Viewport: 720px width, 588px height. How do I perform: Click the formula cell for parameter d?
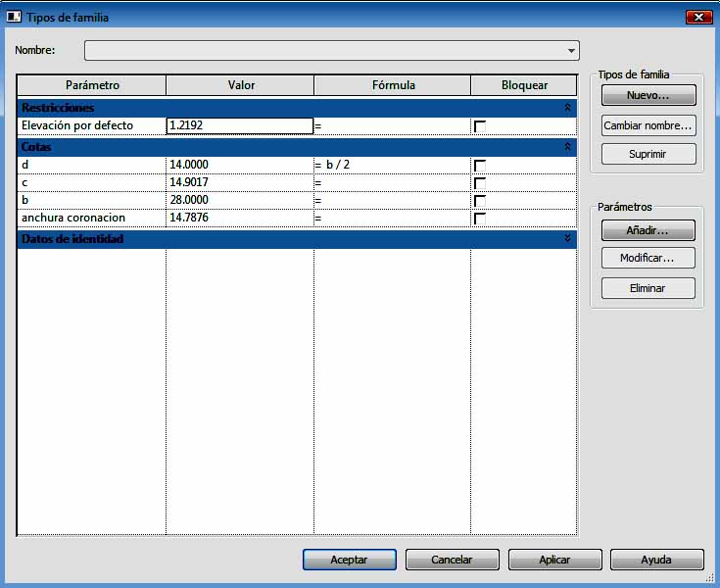(392, 165)
